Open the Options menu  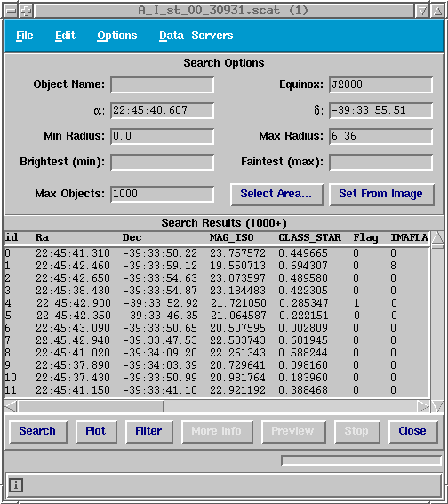(117, 36)
